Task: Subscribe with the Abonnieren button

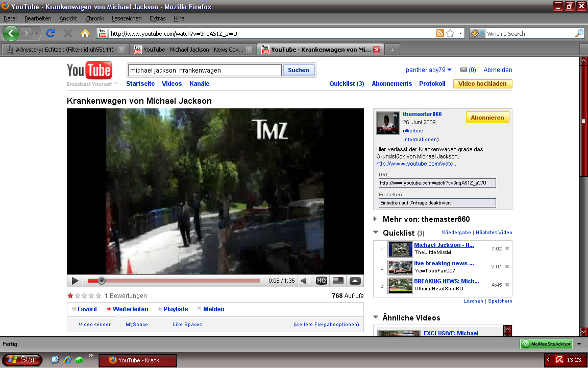Action: [487, 118]
